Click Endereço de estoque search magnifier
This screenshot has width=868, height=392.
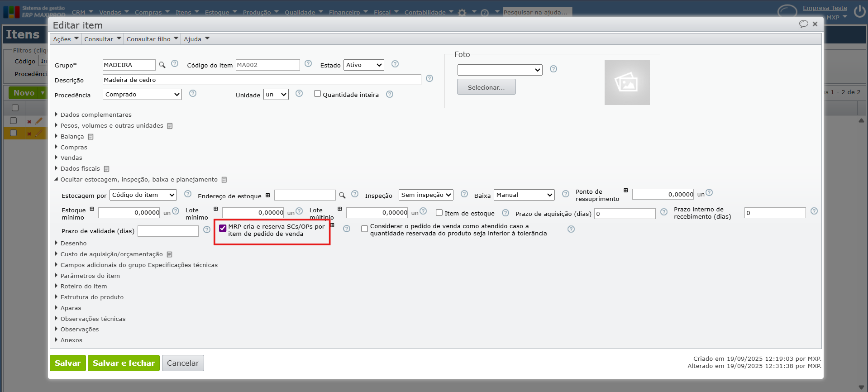tap(342, 195)
